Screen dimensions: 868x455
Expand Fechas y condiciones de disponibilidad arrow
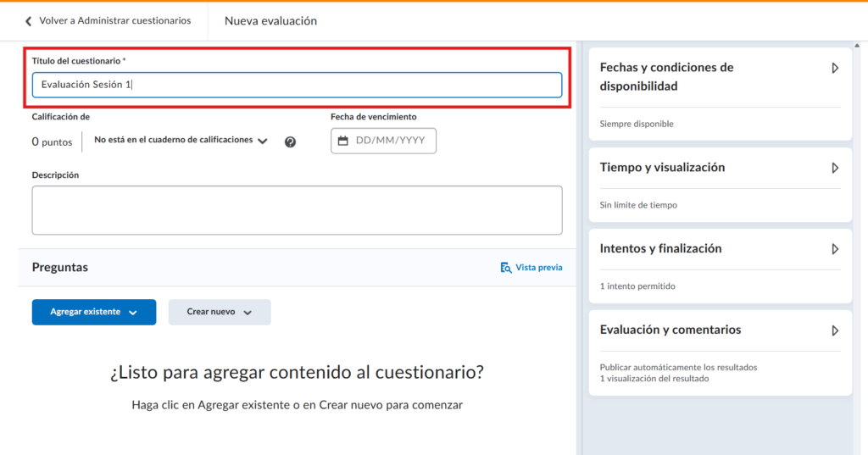pyautogui.click(x=835, y=68)
